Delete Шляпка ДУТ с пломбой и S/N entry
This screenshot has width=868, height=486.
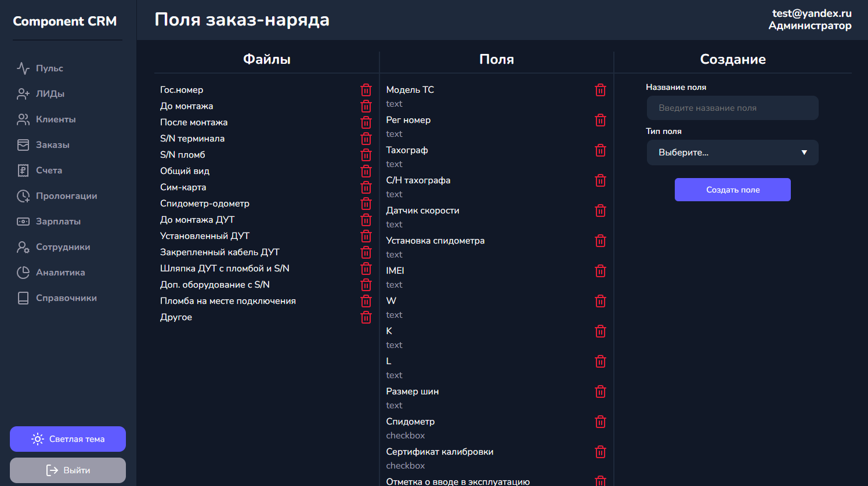click(366, 269)
